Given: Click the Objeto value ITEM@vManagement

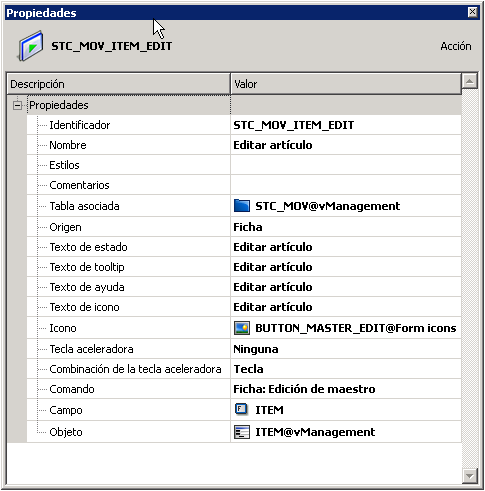Looking at the screenshot, I should click(x=315, y=432).
